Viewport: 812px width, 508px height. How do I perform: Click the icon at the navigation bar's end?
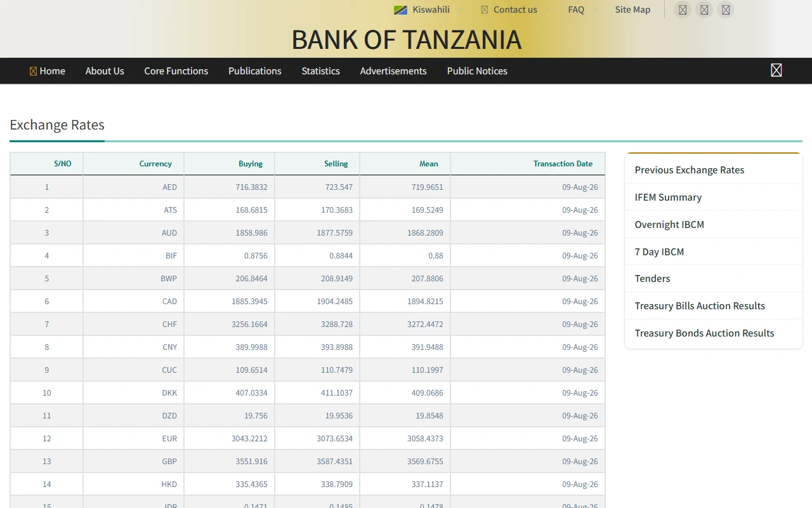tap(776, 70)
